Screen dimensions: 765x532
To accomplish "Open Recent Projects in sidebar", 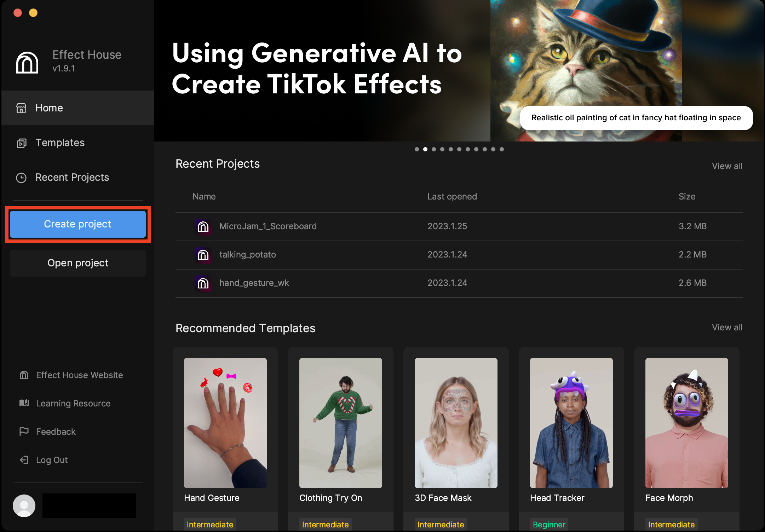I will (78, 177).
